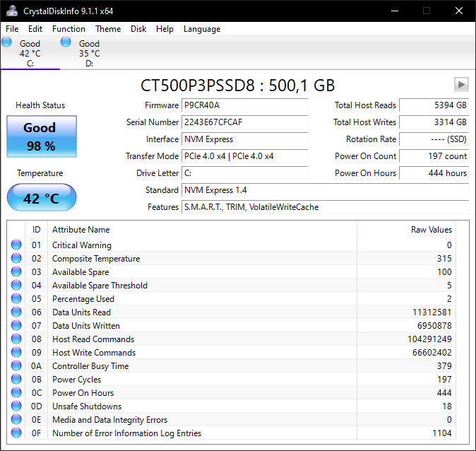476x451 pixels.
Task: Click the Total Host Reads value 5394 GB
Action: (x=434, y=105)
